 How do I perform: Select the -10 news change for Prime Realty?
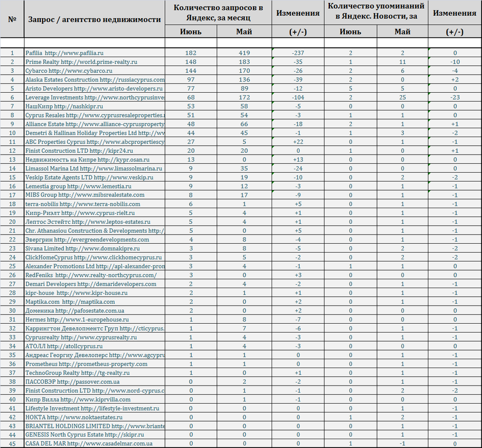click(x=455, y=62)
